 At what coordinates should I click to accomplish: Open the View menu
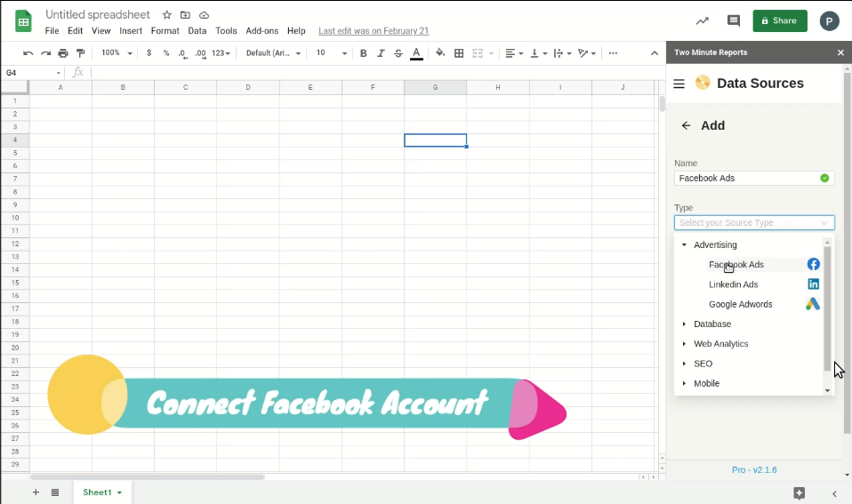101,31
